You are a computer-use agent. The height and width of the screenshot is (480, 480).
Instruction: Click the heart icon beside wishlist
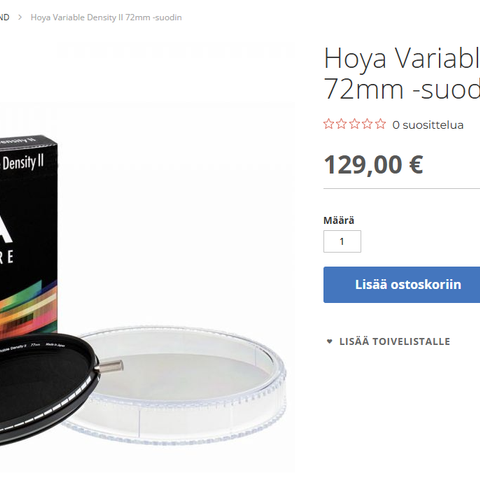(330, 341)
